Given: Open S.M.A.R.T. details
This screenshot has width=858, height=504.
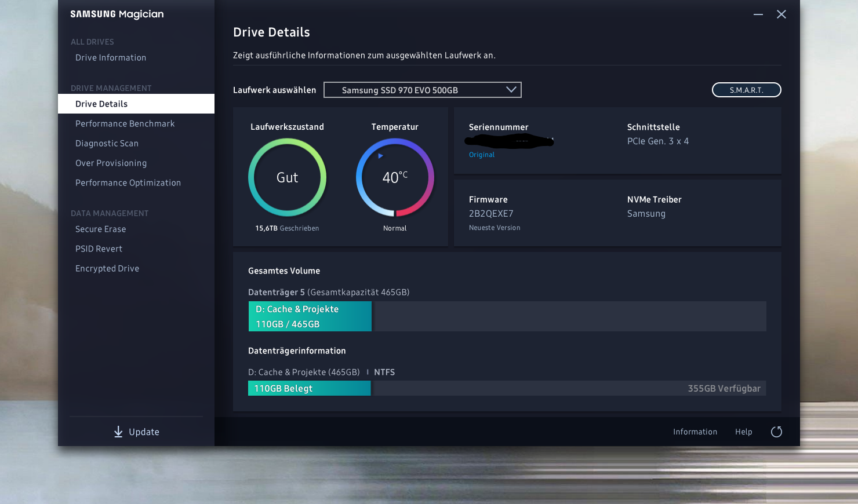Looking at the screenshot, I should [x=747, y=90].
